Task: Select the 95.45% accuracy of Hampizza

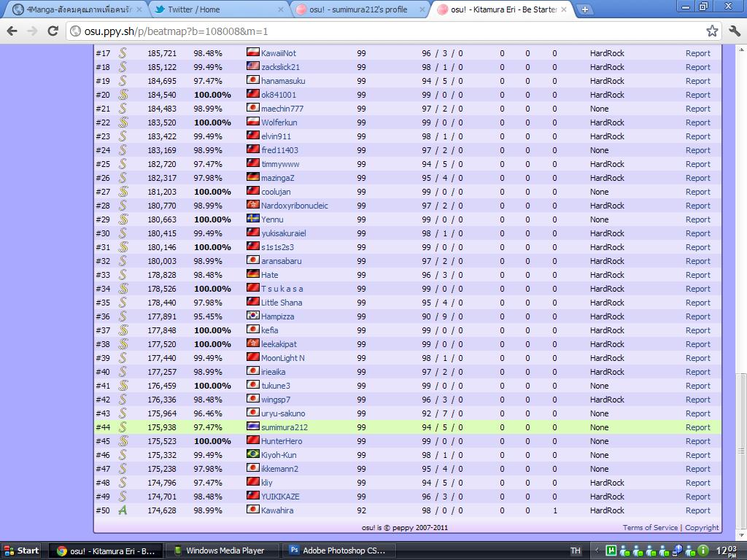Action: [208, 316]
